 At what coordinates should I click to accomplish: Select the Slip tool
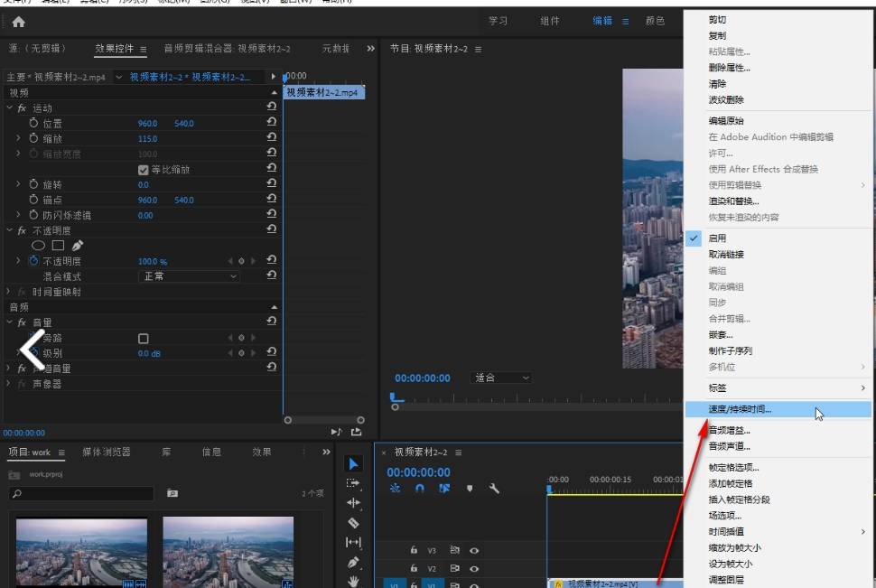(353, 542)
